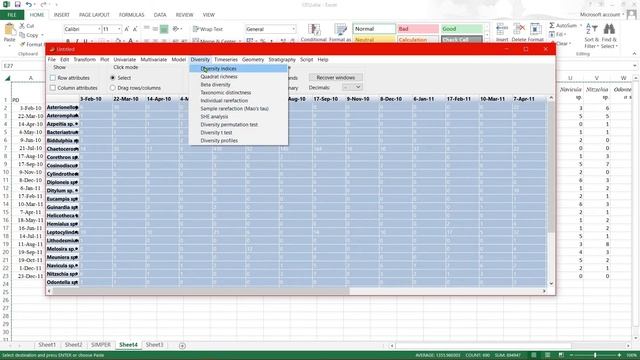Open the Decimals dropdown in PAST window
Image resolution: width=640 pixels, height=360 pixels.
[352, 87]
